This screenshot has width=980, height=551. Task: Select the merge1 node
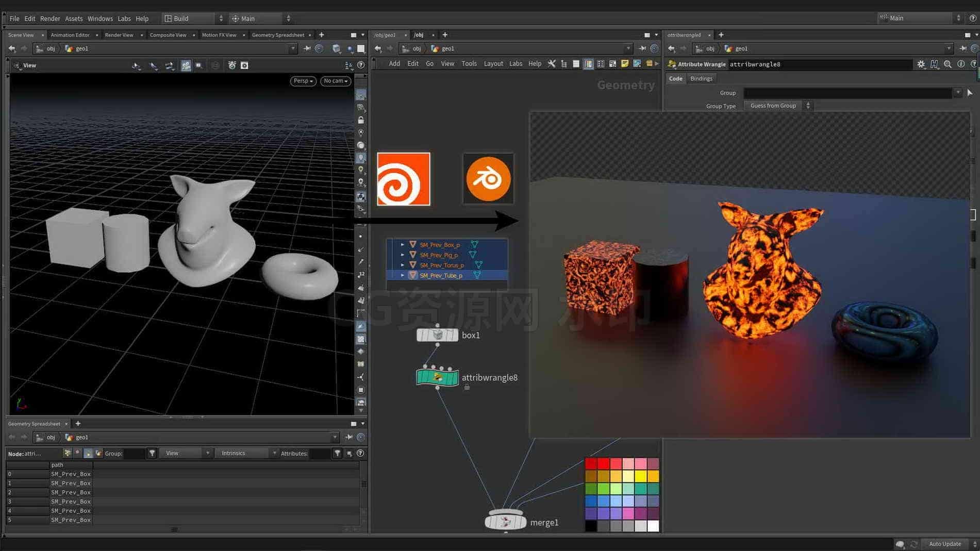pos(505,522)
